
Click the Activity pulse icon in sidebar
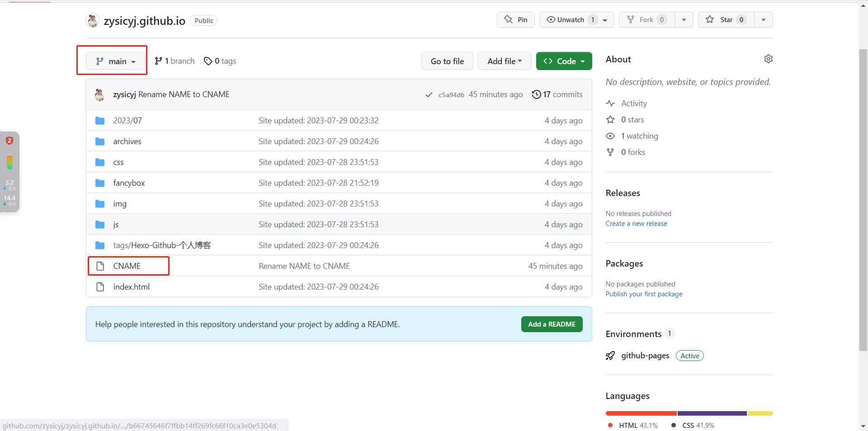click(x=610, y=103)
